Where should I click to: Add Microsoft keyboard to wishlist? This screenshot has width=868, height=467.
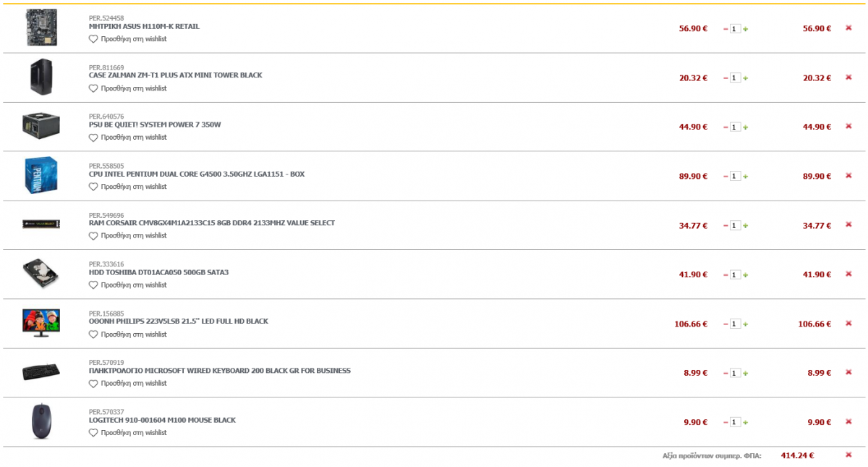click(x=127, y=383)
